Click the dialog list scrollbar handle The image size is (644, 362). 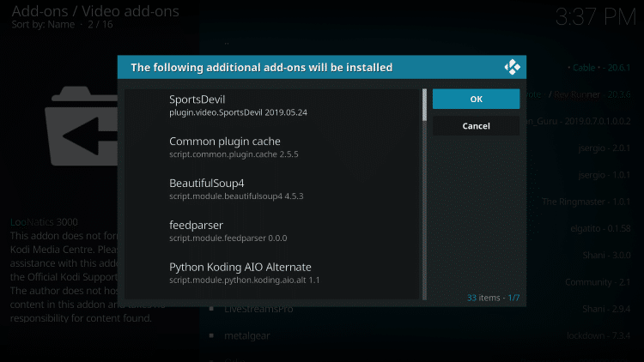(425, 105)
